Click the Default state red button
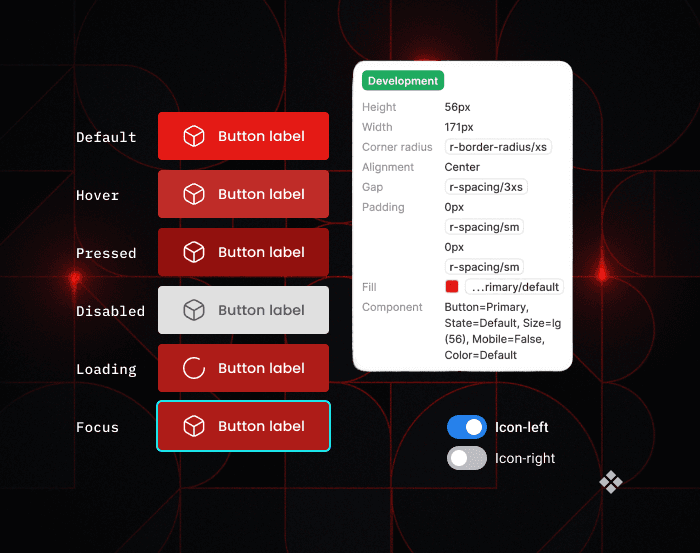This screenshot has height=553, width=700. click(x=243, y=136)
